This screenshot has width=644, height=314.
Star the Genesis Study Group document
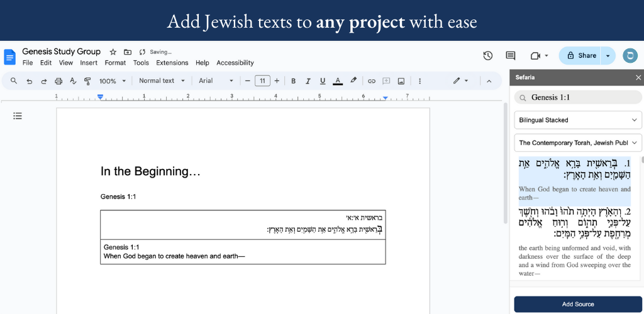[x=113, y=52]
